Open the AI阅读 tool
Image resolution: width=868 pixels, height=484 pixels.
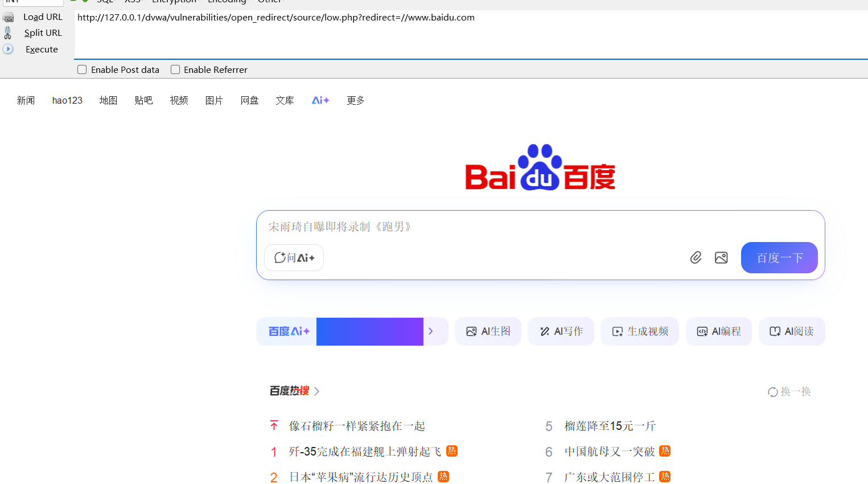click(x=792, y=331)
